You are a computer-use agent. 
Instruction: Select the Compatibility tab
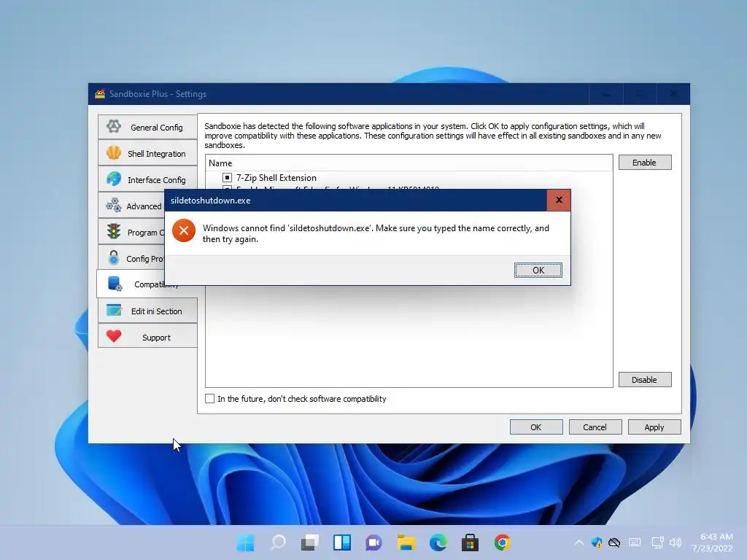(x=131, y=284)
